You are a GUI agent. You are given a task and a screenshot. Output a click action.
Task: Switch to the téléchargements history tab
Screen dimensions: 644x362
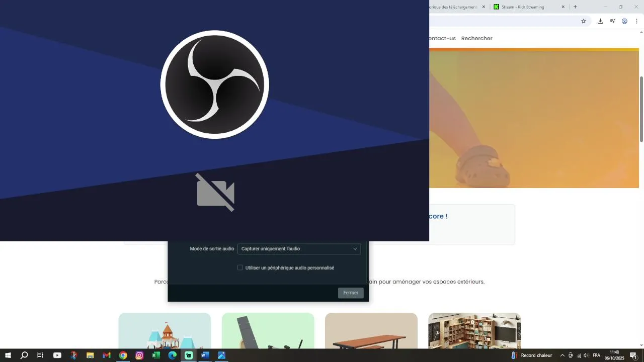tap(458, 7)
